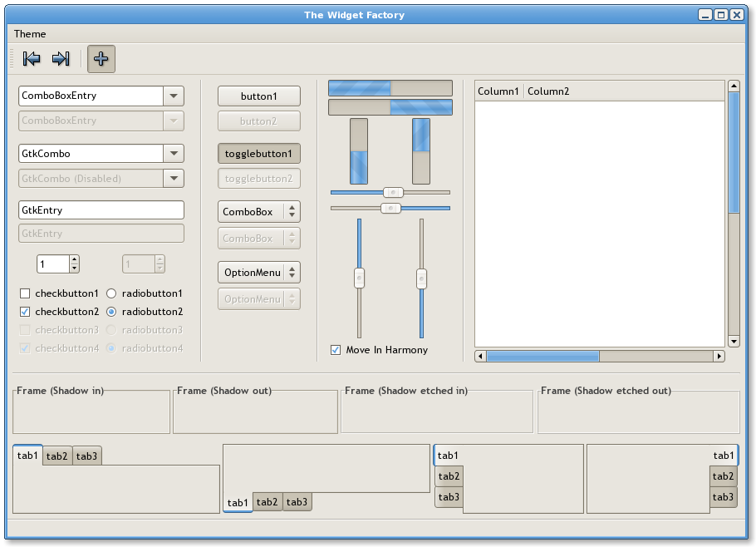The height and width of the screenshot is (547, 756).
Task: Switch to tab3 in the top-tabbed notebook
Action: tap(86, 456)
